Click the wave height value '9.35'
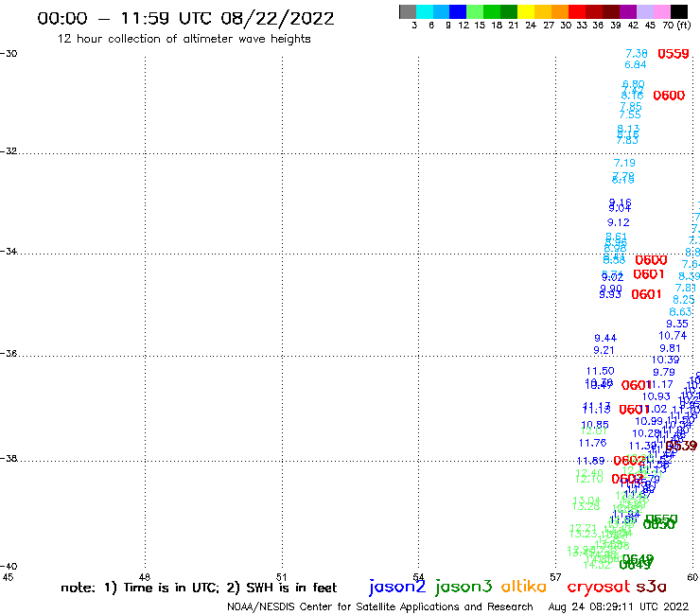This screenshot has height=615, width=700. coord(677,324)
